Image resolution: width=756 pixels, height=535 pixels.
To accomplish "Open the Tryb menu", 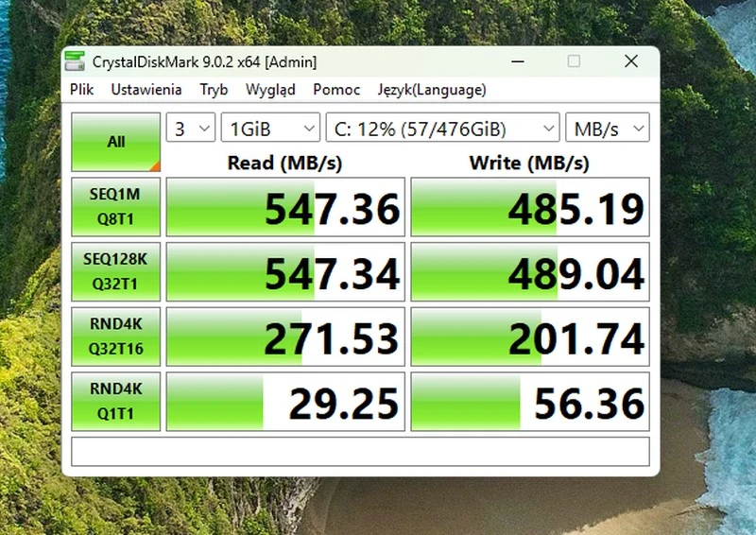I will tap(214, 90).
